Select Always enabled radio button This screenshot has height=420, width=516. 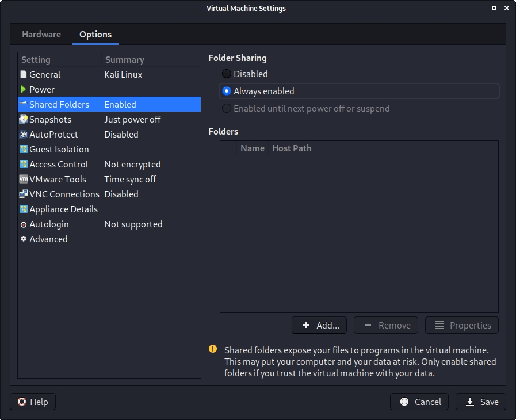(x=227, y=91)
